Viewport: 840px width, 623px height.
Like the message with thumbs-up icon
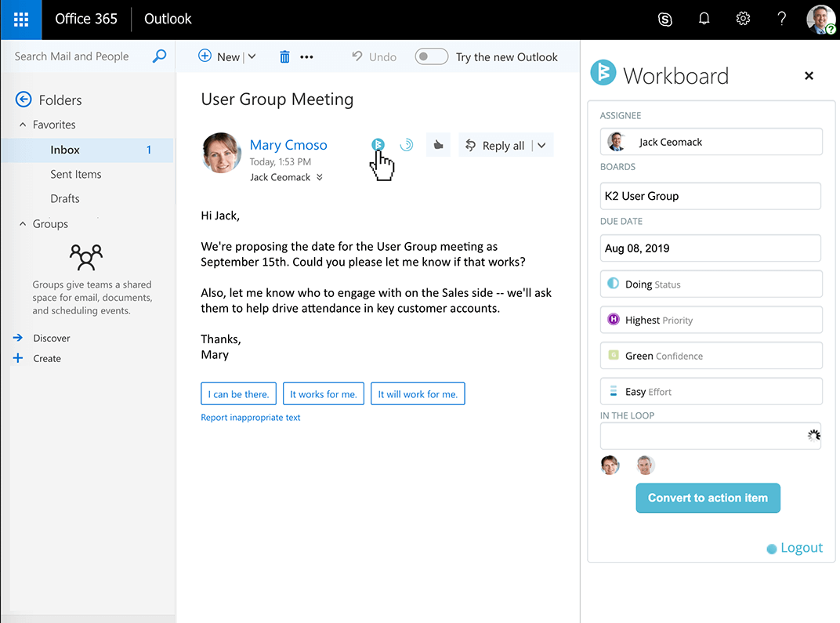[x=438, y=145]
